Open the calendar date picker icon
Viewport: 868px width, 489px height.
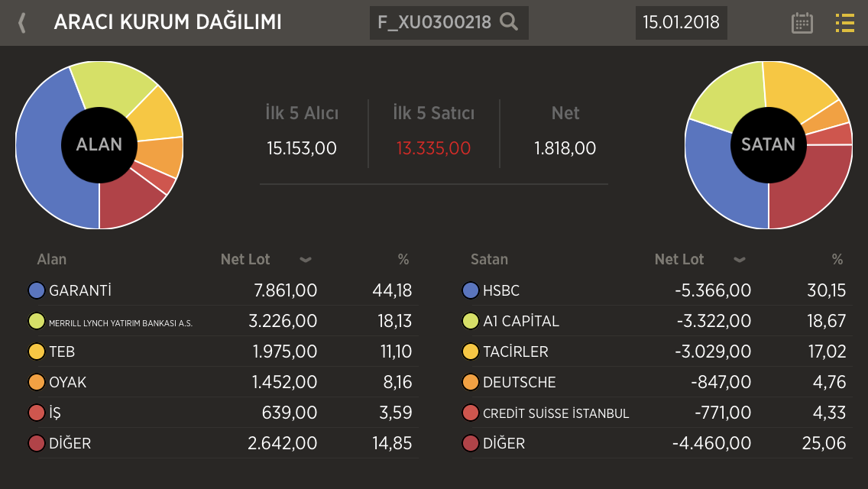(x=802, y=23)
